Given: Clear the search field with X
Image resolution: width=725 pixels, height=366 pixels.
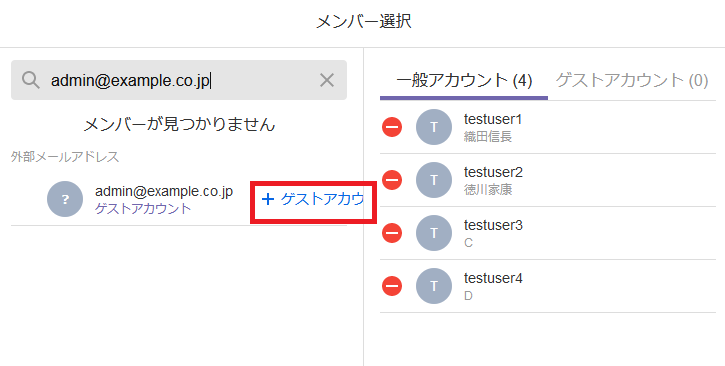Looking at the screenshot, I should (327, 80).
